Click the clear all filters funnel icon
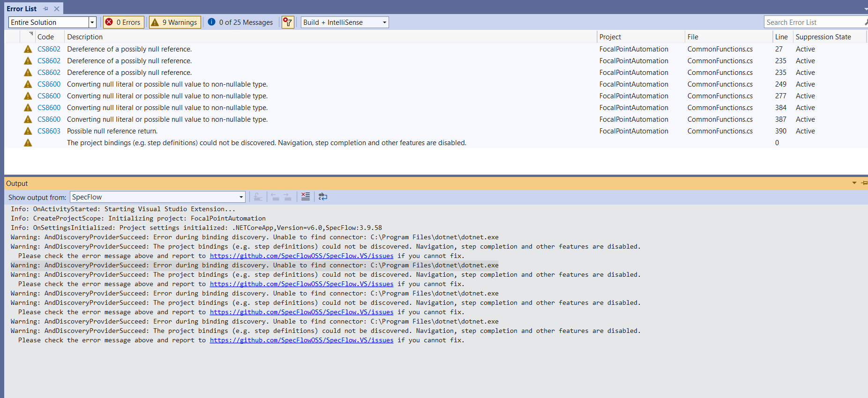Image resolution: width=868 pixels, height=398 pixels. pos(288,22)
